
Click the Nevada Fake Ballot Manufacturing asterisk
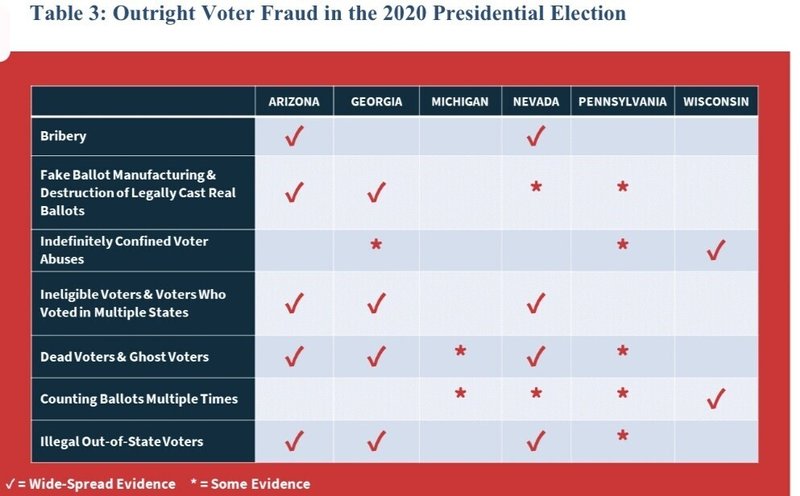(x=536, y=187)
